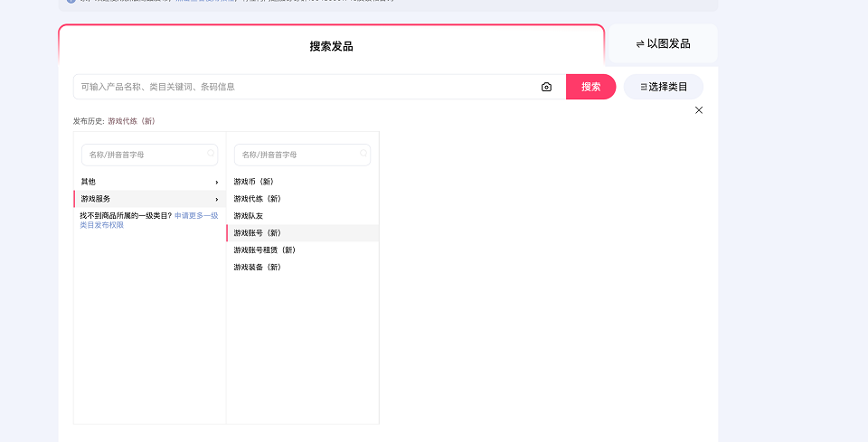This screenshot has width=868, height=442.
Task: Click the first-level category name filter box
Action: click(x=145, y=155)
